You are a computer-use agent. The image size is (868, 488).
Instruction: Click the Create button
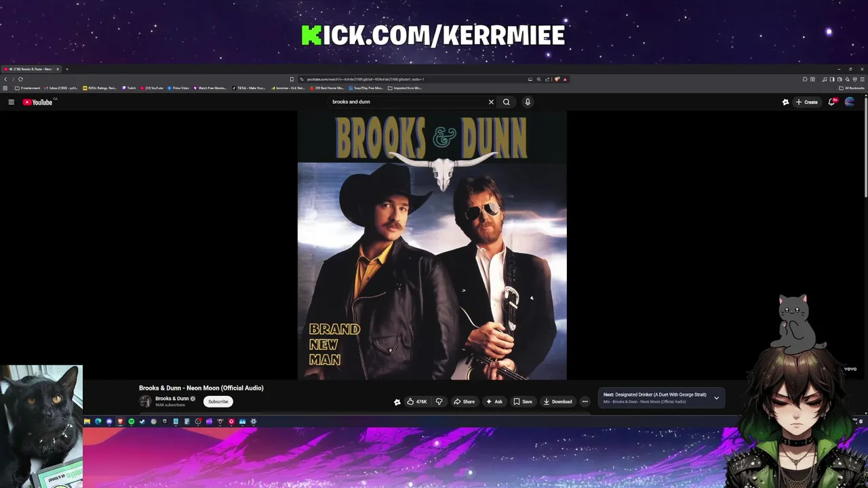(x=807, y=102)
